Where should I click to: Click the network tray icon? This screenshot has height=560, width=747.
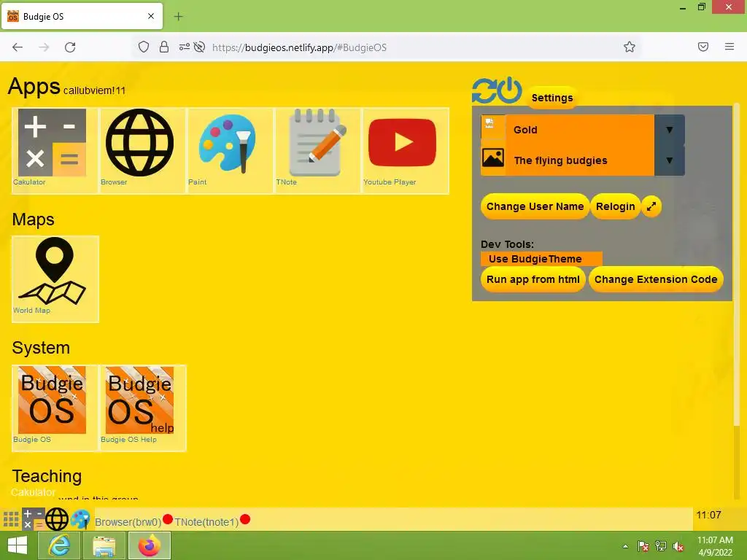[x=661, y=546]
